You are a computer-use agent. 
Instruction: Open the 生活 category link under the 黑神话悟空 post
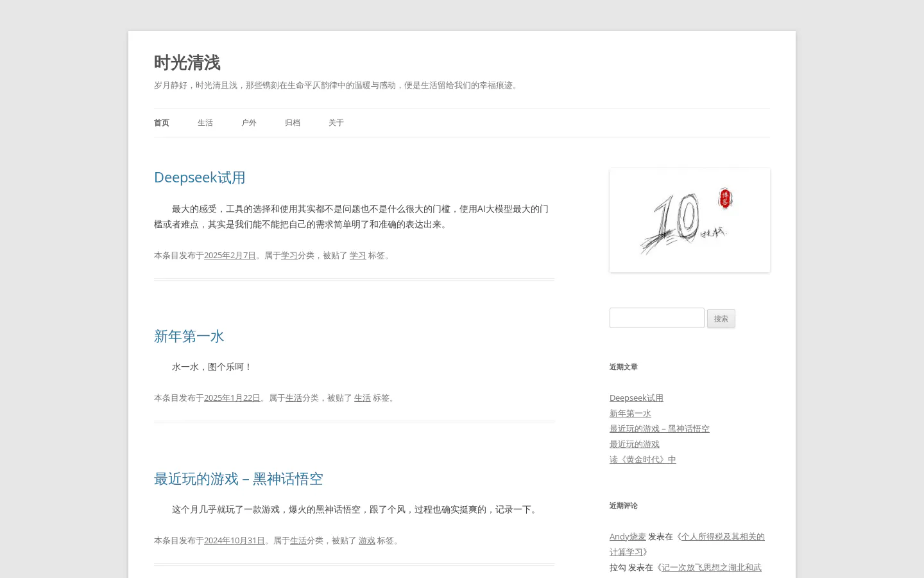click(x=298, y=540)
